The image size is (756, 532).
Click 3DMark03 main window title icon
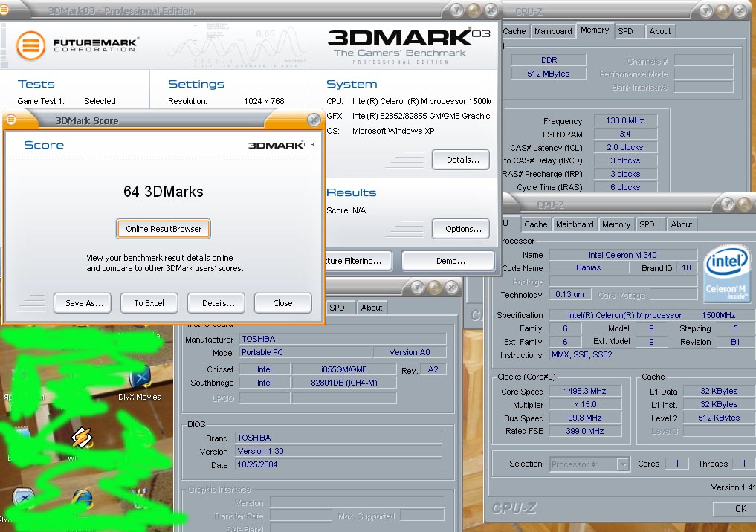tap(4, 10)
